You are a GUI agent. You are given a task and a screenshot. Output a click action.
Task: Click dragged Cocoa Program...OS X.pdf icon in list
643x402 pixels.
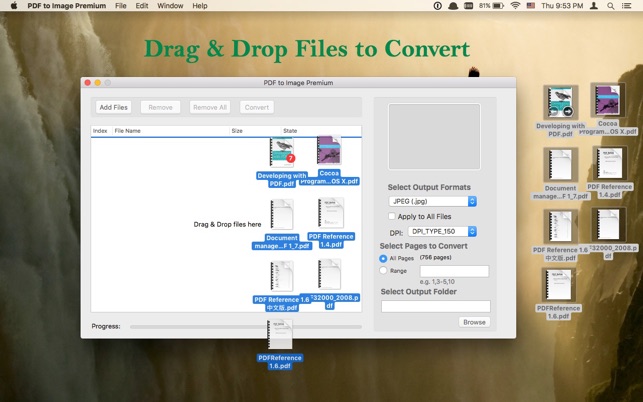329,151
